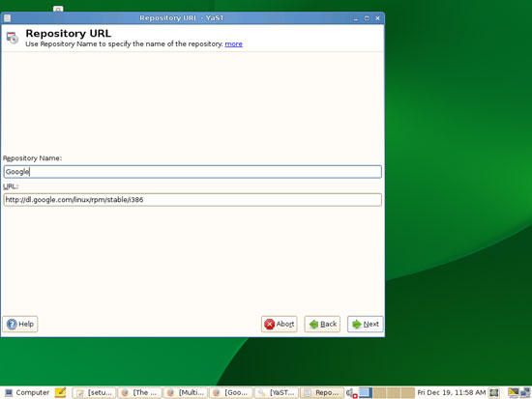Switch to the [YaST... taskbar window
532x399 pixels.
[x=277, y=392]
